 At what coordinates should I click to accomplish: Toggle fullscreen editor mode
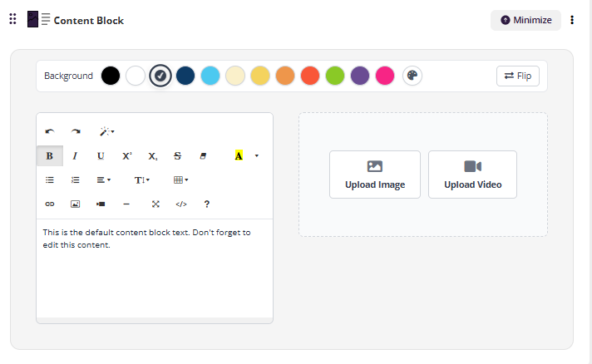tap(155, 204)
